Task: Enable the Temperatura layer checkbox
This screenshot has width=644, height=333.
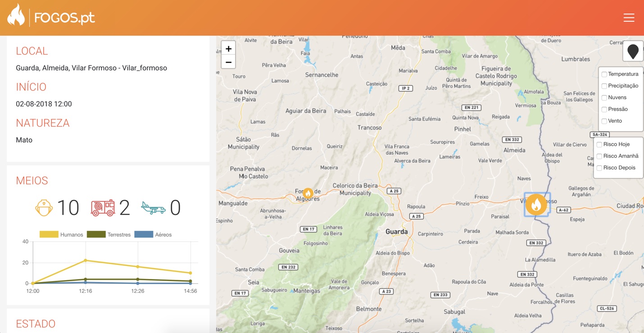Action: coord(604,74)
